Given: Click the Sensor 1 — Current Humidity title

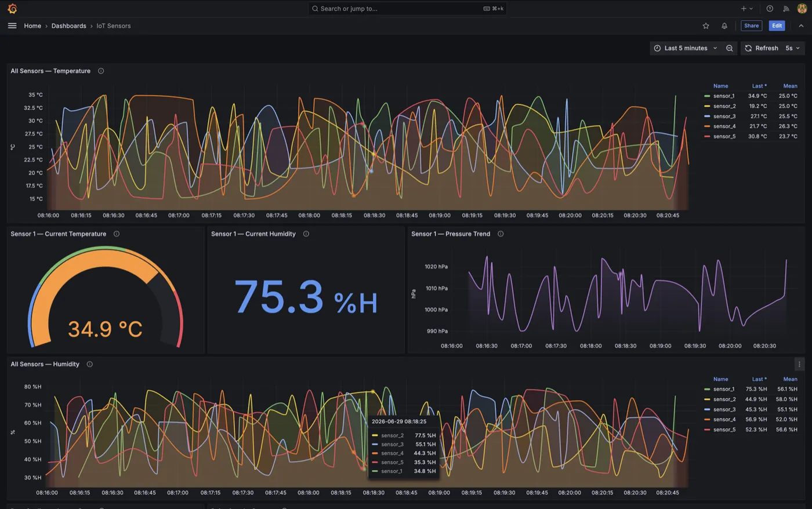Looking at the screenshot, I should coord(253,234).
